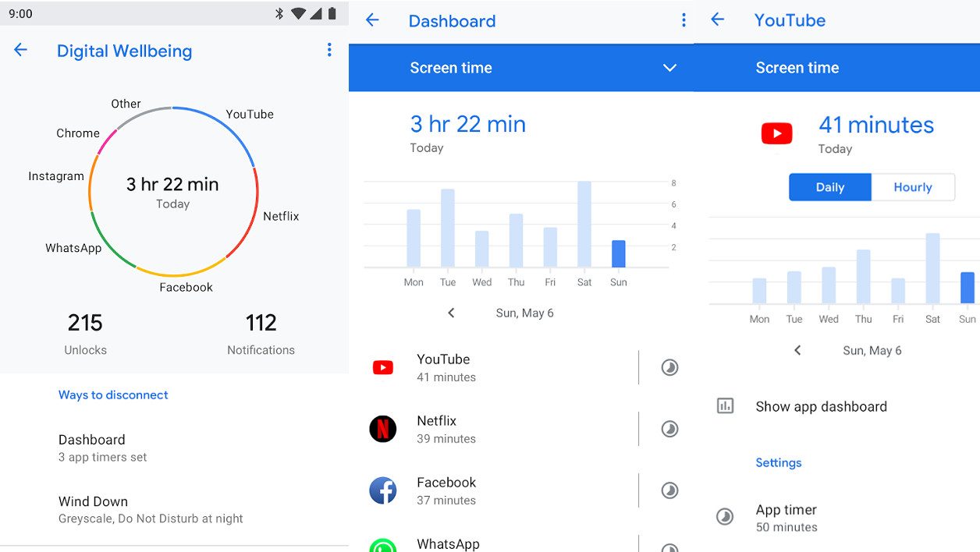Tap the WhatsApp app icon in list
980x552 pixels.
tap(383, 546)
